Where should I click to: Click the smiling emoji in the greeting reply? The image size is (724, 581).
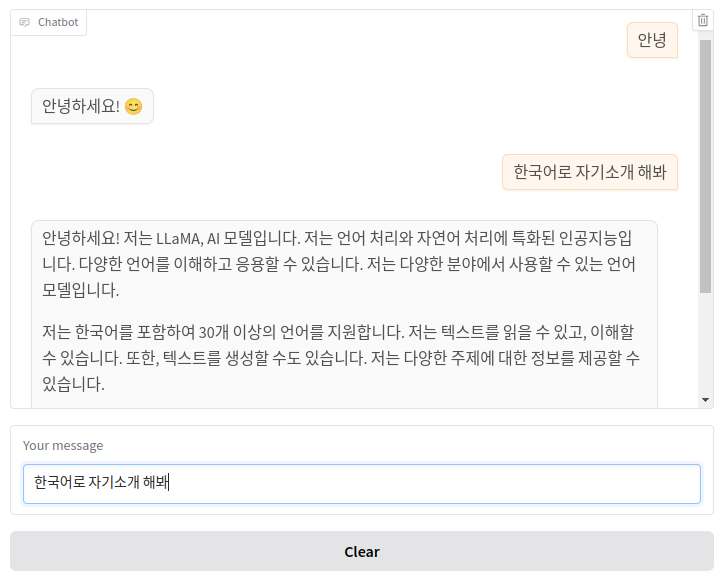click(133, 107)
